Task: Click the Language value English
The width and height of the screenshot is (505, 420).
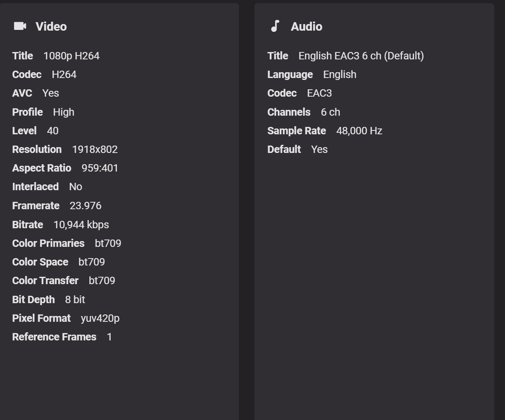Action: coord(340,75)
